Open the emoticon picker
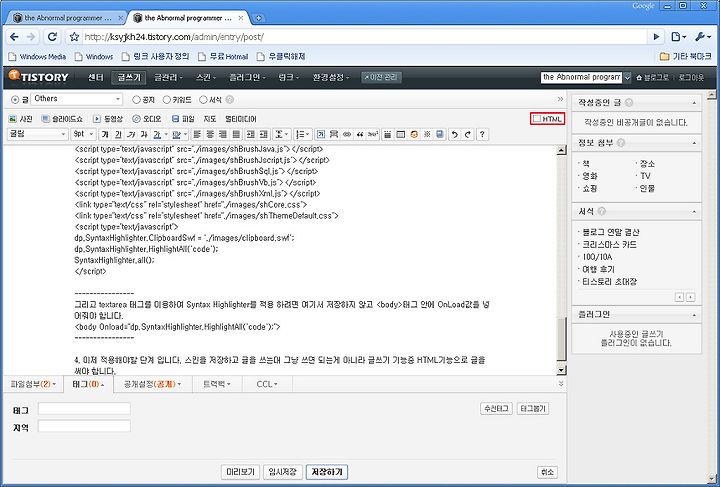This screenshot has height=487, width=720. tap(414, 134)
